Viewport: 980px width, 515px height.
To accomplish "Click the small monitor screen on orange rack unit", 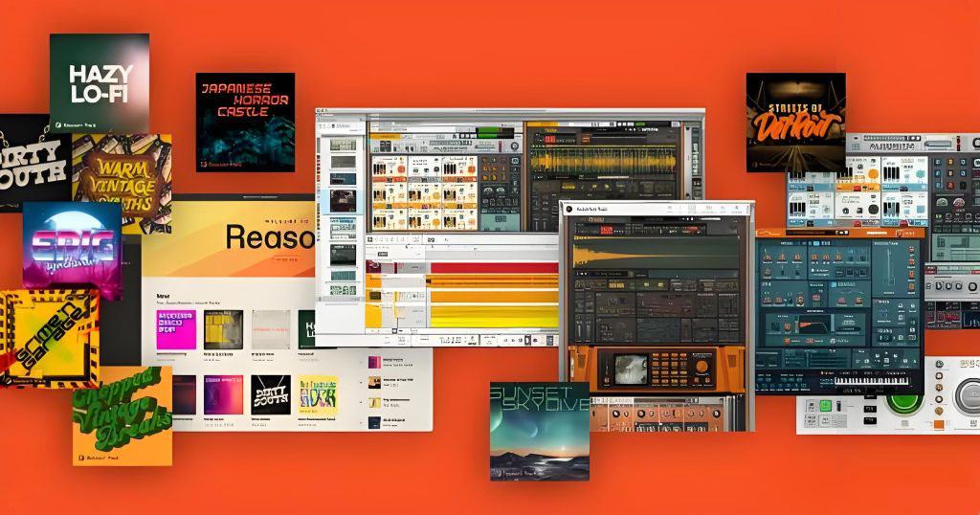I will pyautogui.click(x=630, y=369).
